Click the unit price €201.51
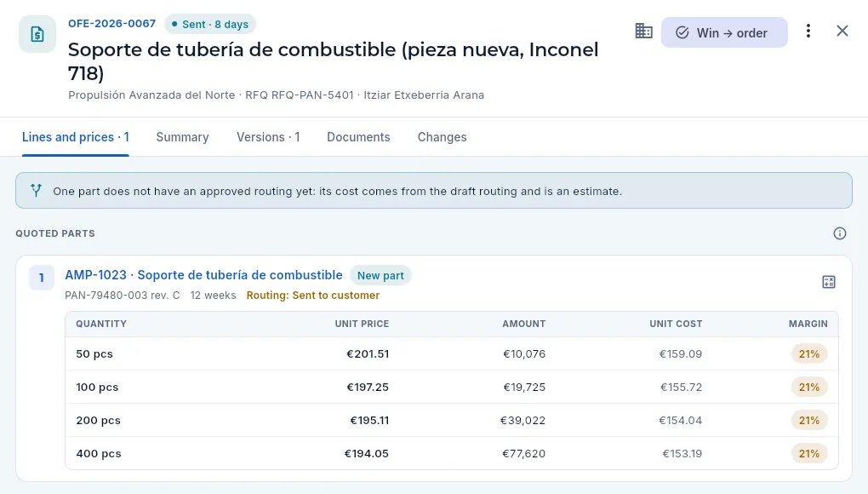The image size is (868, 494). pos(368,353)
